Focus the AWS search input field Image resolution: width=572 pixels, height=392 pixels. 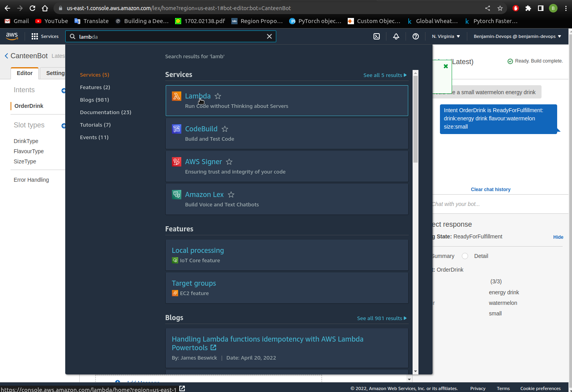click(170, 36)
